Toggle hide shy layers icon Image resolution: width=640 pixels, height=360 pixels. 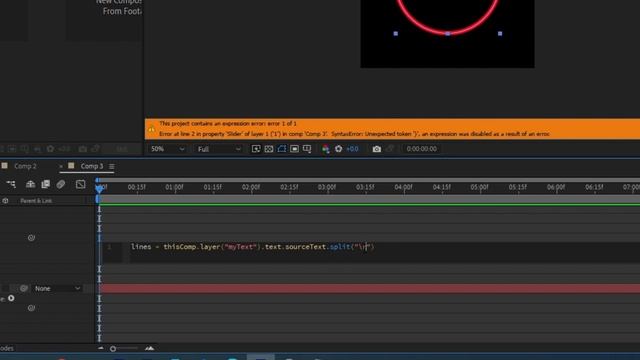[x=30, y=184]
